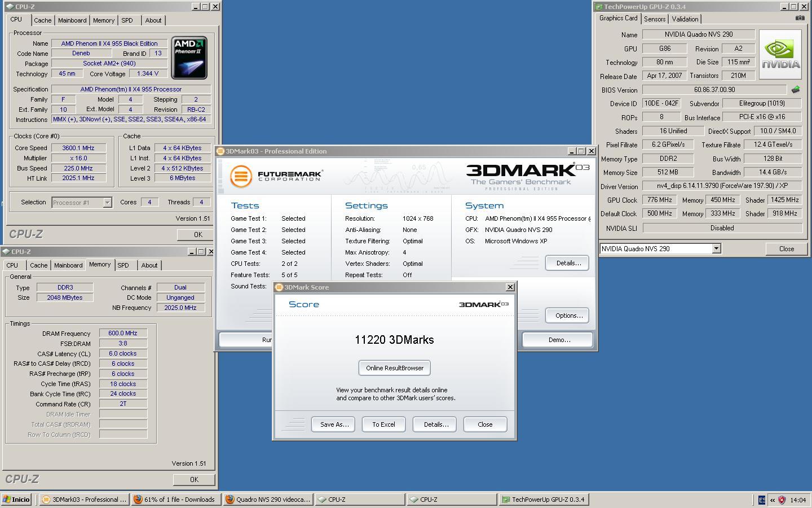Image resolution: width=812 pixels, height=508 pixels.
Task: Export score To Excel
Action: 383,424
